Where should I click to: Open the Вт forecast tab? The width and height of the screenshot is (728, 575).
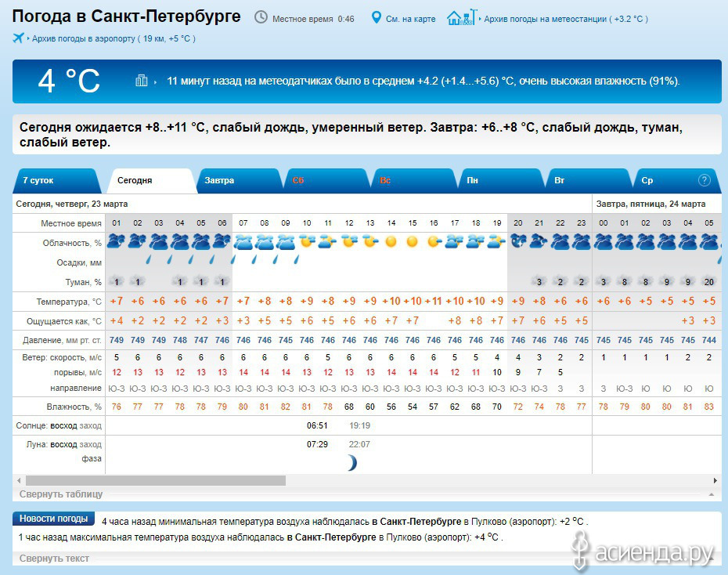click(x=589, y=181)
